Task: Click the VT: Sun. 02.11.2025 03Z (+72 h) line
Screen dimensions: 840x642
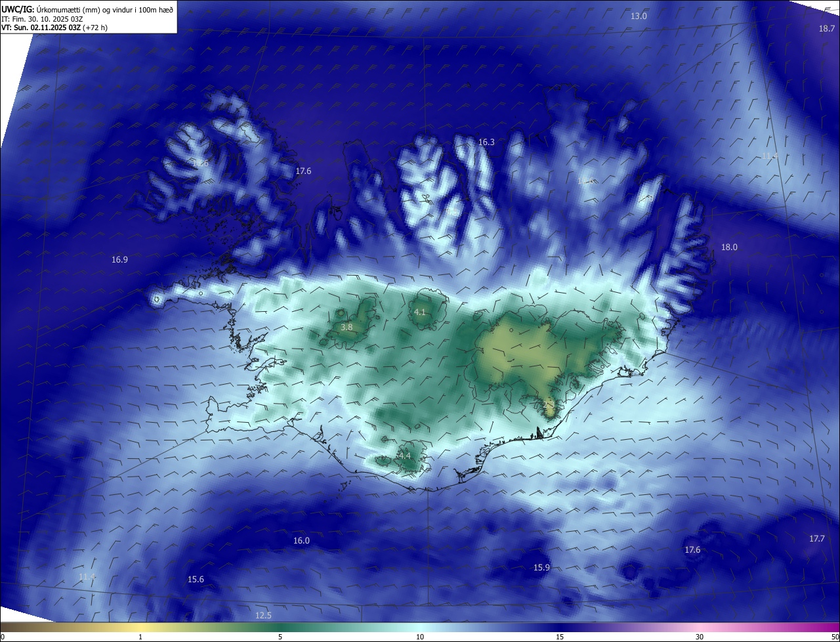Action: tap(54, 28)
